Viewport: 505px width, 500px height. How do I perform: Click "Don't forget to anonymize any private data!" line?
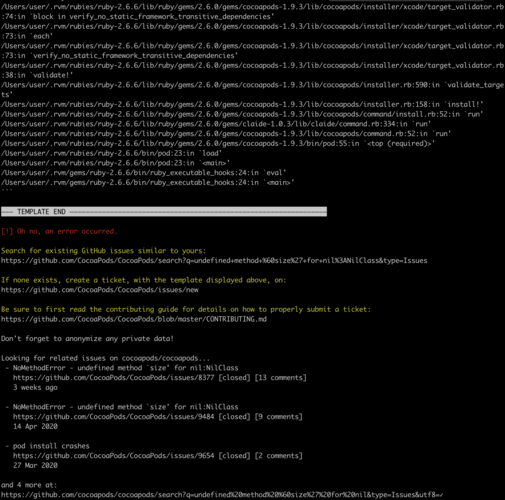87,339
